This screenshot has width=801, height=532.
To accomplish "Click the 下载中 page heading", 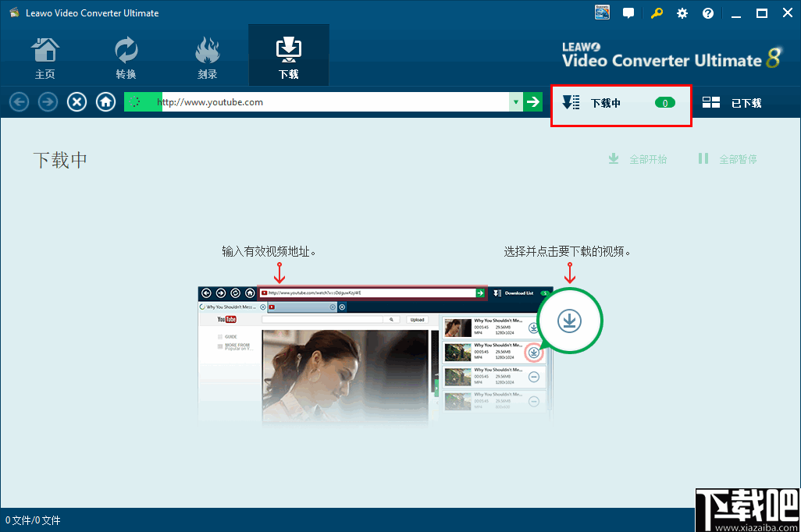I will [x=60, y=160].
